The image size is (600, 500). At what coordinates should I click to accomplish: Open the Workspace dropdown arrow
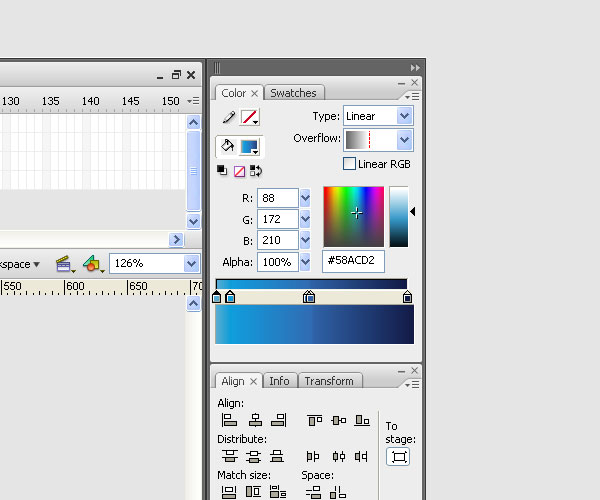(x=37, y=264)
